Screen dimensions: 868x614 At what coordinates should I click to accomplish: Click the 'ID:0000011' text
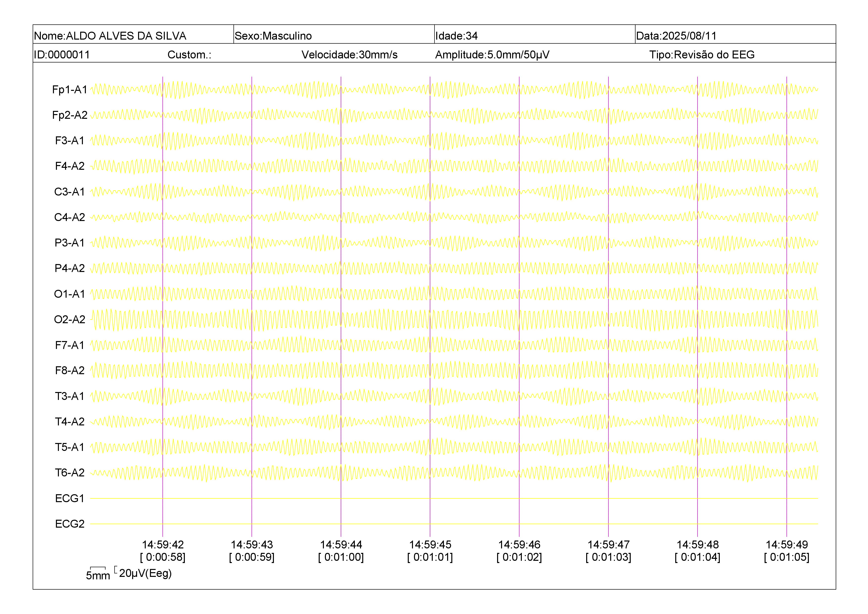pyautogui.click(x=62, y=55)
